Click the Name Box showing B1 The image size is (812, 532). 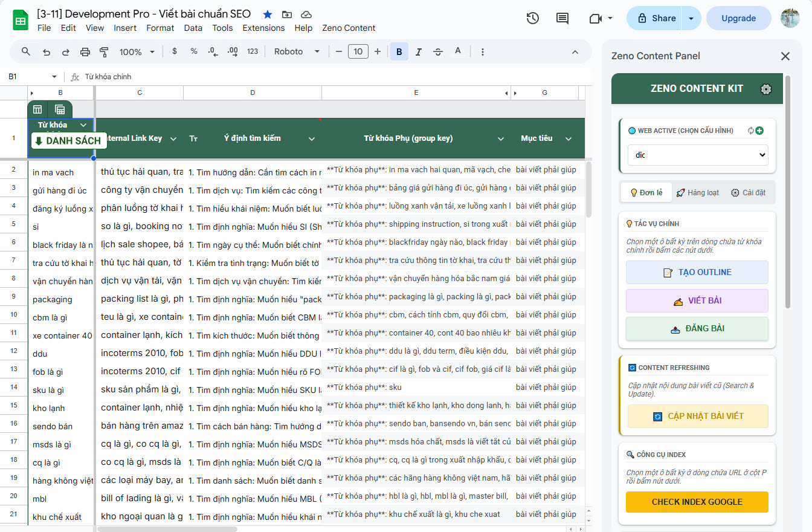pos(23,76)
